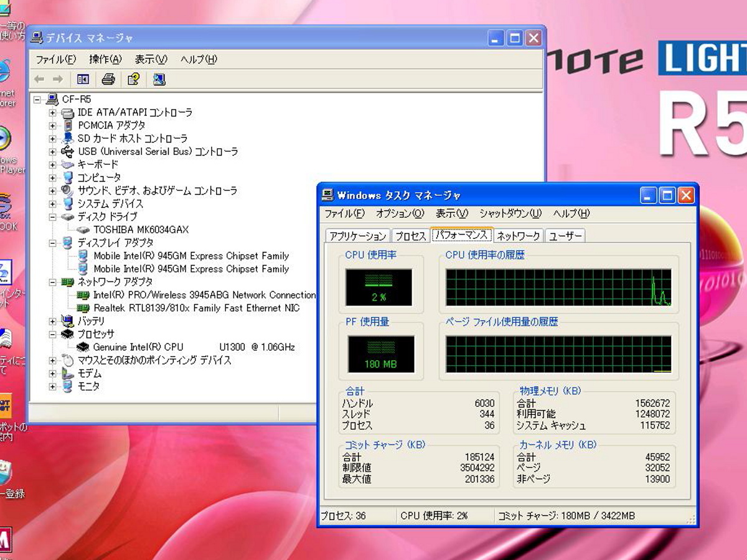Collapse the ディスク ドライブ node
This screenshot has width=747, height=560.
pyautogui.click(x=52, y=217)
